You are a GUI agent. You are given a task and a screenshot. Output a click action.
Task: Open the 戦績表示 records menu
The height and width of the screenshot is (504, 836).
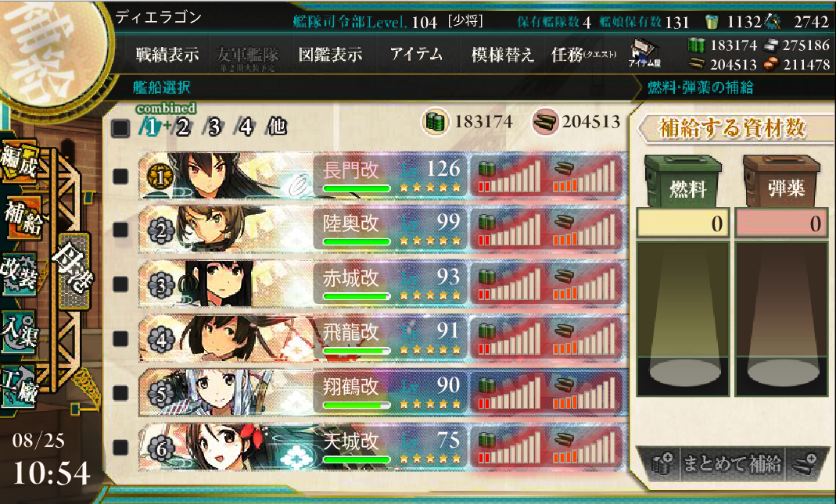[167, 54]
